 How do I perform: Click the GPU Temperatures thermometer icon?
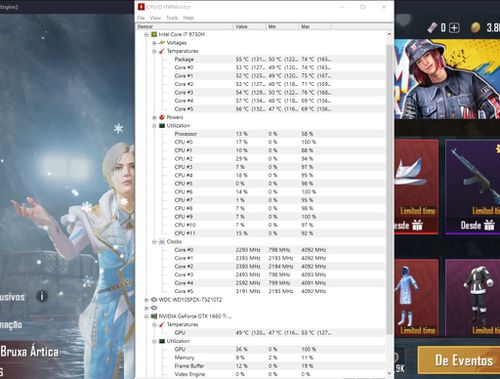coord(162,324)
